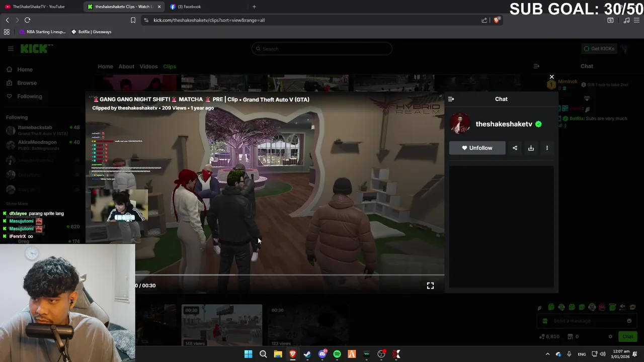Download the clip

click(x=531, y=148)
